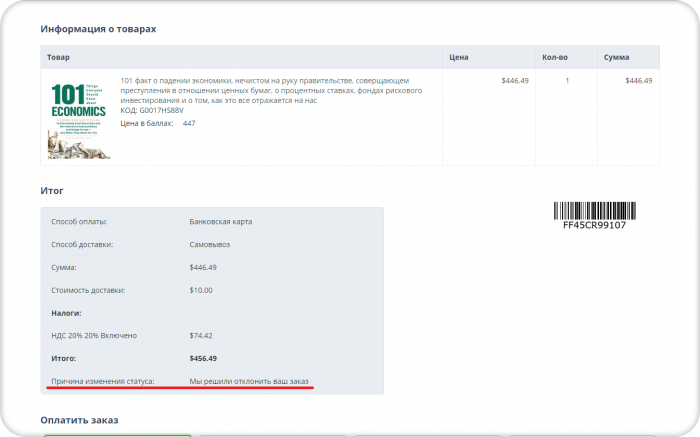Click the Банковская карта payment method value
Screen dimensions: 700x437
[x=221, y=221]
